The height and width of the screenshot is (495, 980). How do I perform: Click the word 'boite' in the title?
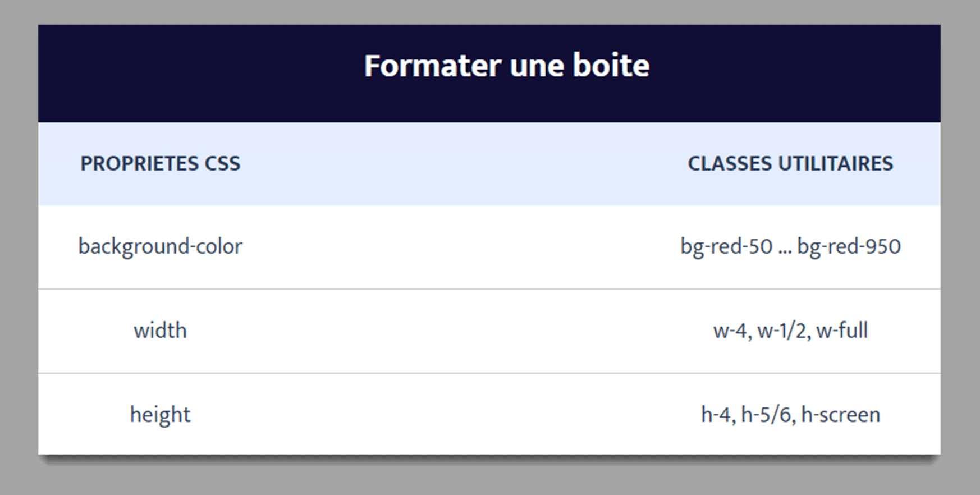611,66
